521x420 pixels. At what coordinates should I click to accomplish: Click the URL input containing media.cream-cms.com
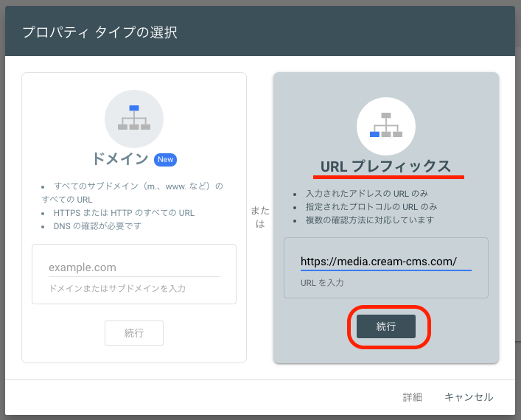[385, 262]
